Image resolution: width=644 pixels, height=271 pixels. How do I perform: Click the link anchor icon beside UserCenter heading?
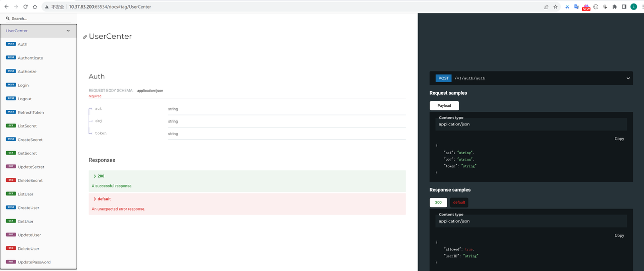(85, 37)
